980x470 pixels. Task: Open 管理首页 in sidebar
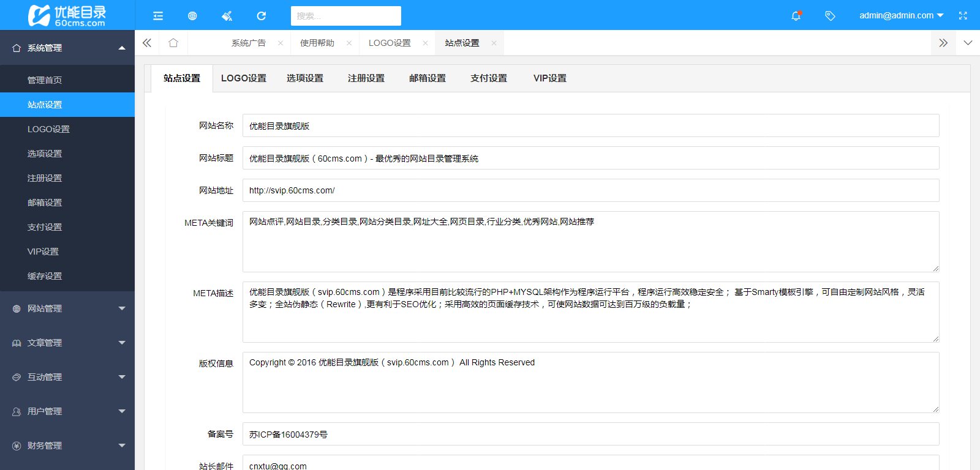click(x=67, y=80)
